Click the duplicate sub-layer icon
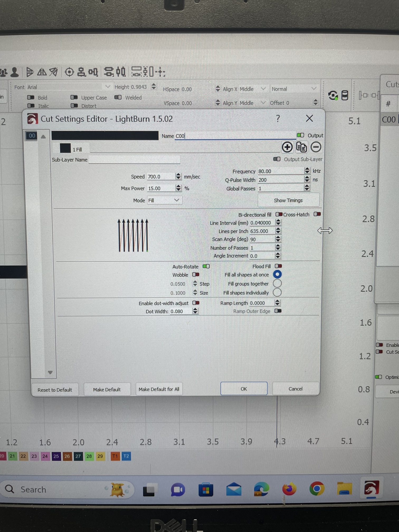This screenshot has height=532, width=399. pyautogui.click(x=301, y=147)
